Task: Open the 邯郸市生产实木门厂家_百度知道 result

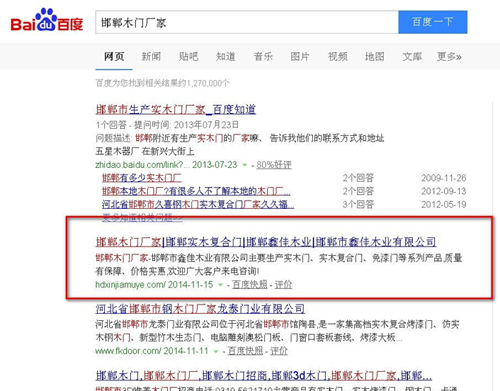Action: (176, 109)
